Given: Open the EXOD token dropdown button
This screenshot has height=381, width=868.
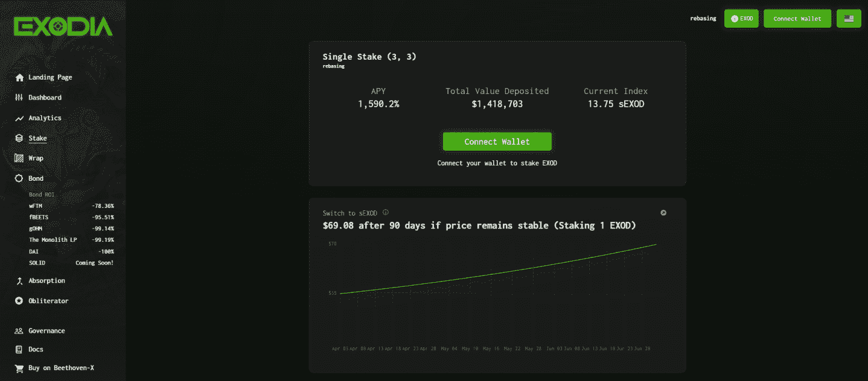Looking at the screenshot, I should click(x=741, y=19).
